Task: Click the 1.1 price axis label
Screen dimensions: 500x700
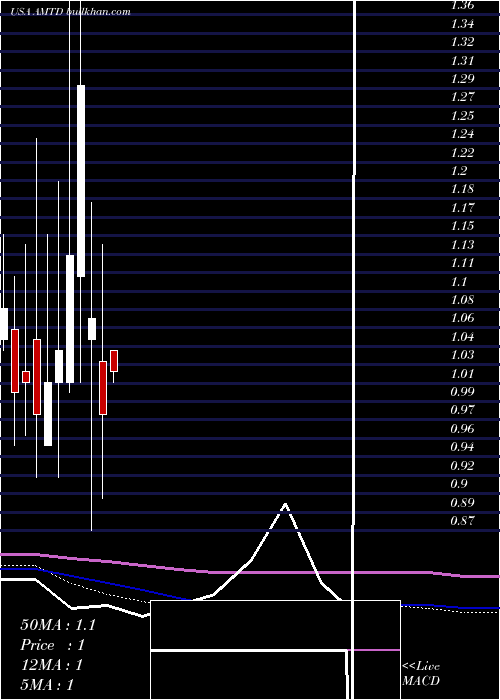Action: [x=459, y=281]
